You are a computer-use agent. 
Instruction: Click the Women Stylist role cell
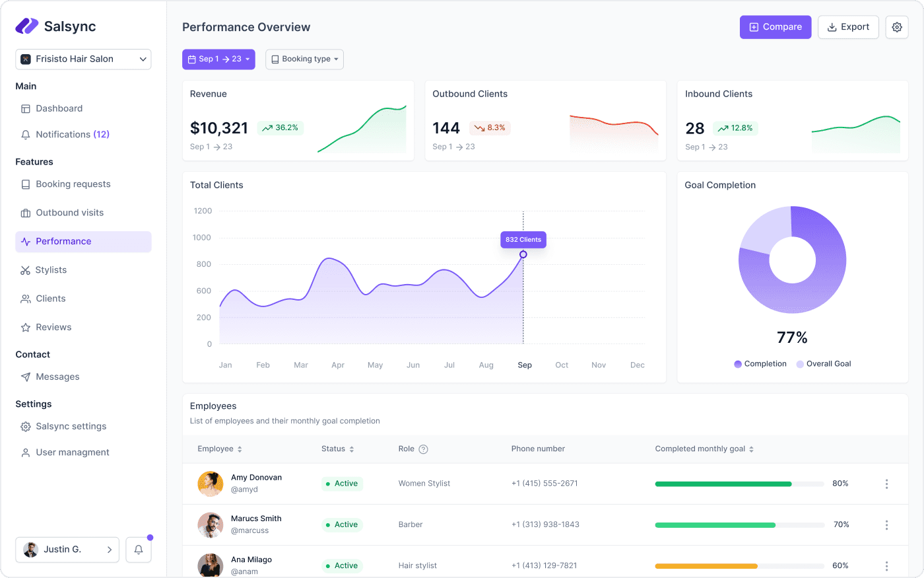click(424, 484)
